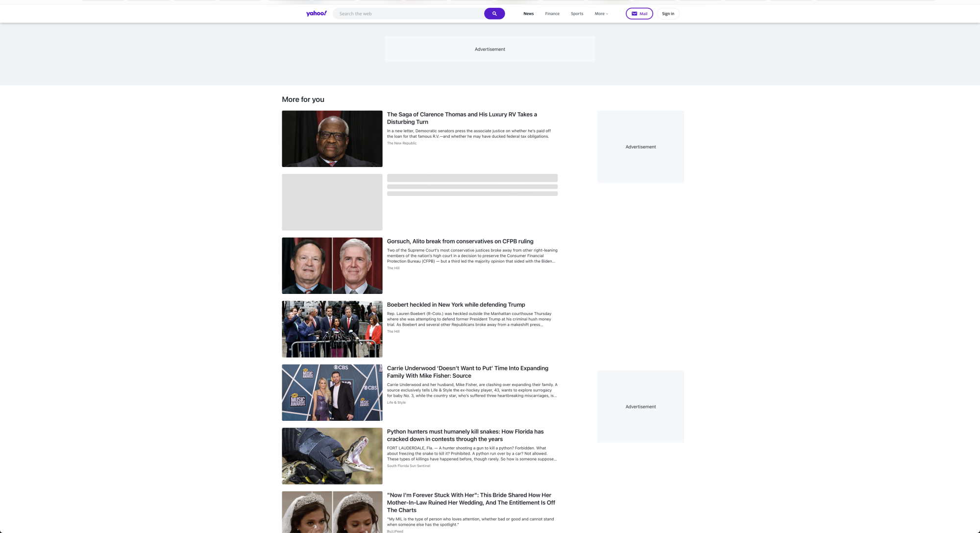This screenshot has height=533, width=980.
Task: Open the Python hunters Florida article
Action: click(x=465, y=435)
